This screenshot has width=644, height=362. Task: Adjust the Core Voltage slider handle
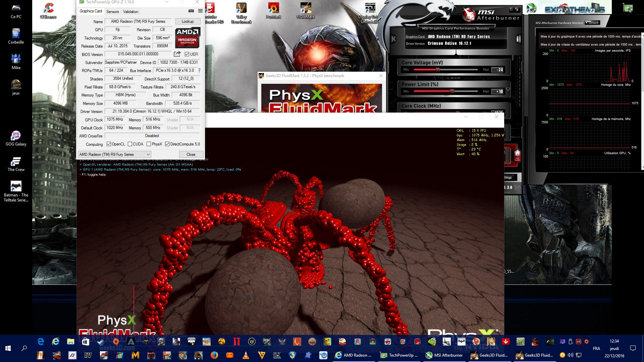click(437, 70)
